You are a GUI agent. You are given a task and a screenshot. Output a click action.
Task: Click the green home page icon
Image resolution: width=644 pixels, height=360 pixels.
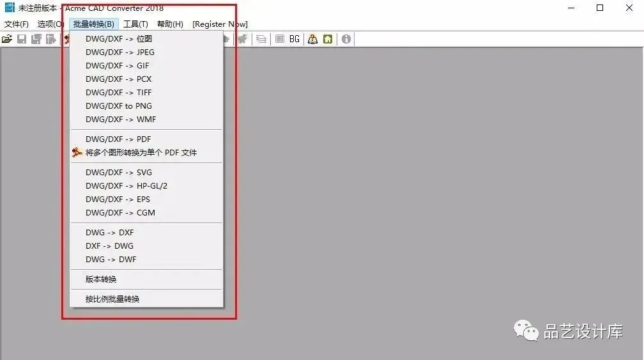(x=327, y=39)
